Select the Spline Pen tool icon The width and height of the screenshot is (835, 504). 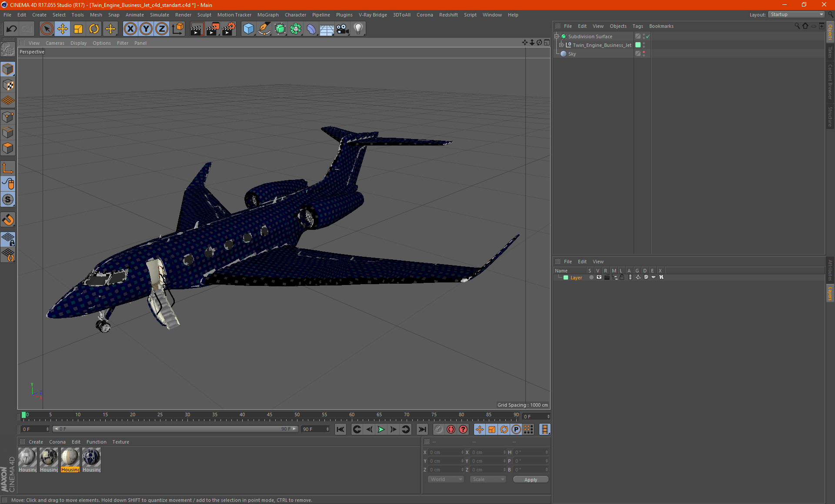click(264, 29)
